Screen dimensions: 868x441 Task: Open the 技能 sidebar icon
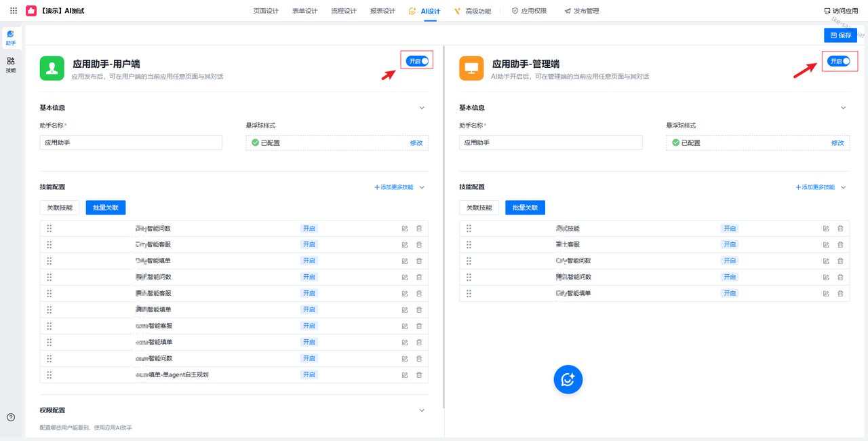11,64
